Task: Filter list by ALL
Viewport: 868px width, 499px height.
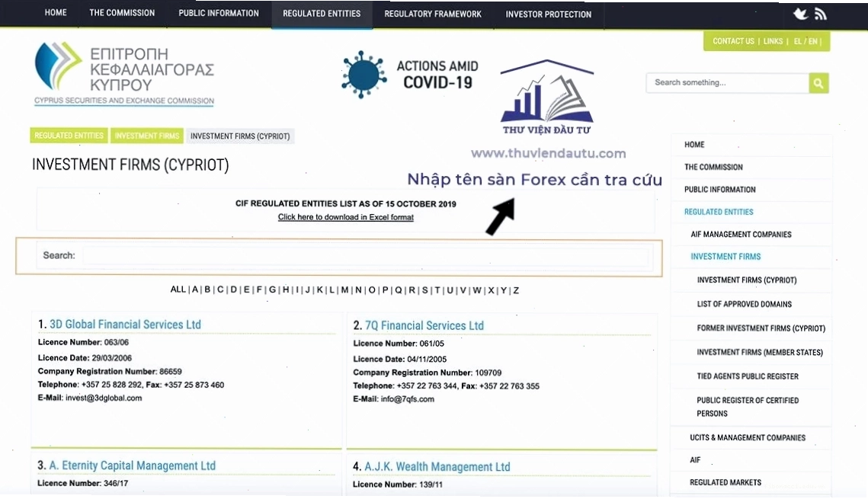Action: point(178,289)
